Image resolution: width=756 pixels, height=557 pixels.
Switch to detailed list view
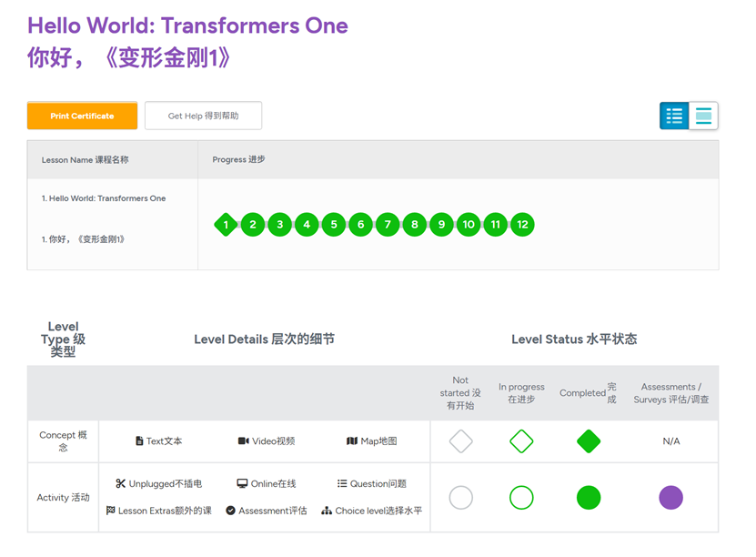[674, 116]
